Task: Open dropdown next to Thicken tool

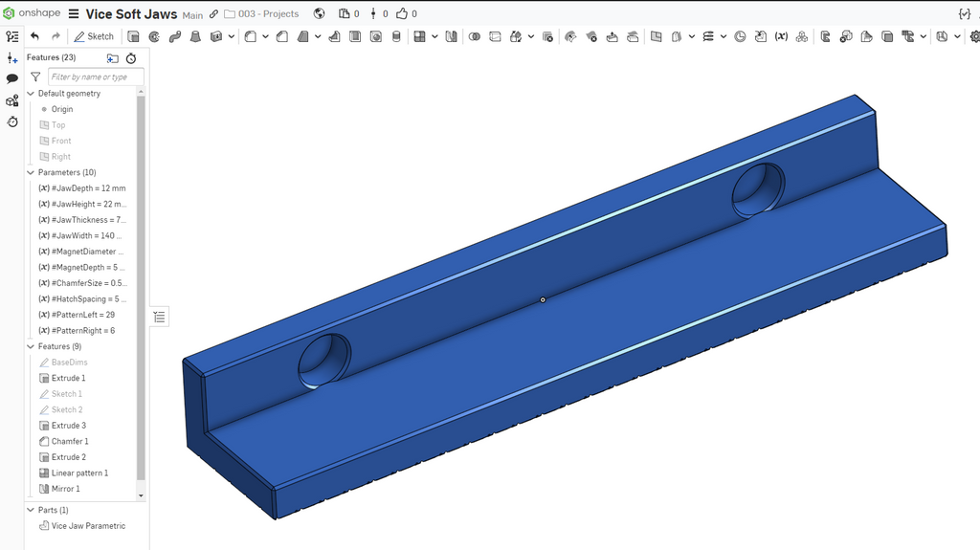Action: [232, 37]
